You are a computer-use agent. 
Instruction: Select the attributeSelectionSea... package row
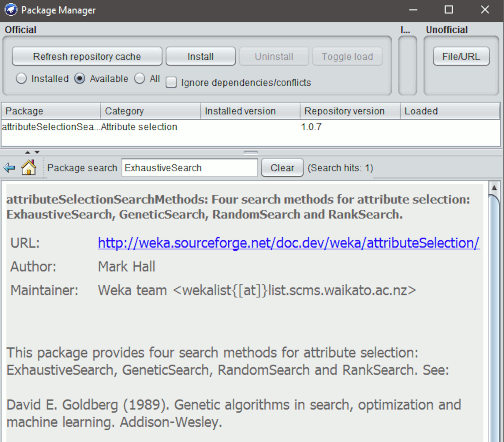[251, 127]
